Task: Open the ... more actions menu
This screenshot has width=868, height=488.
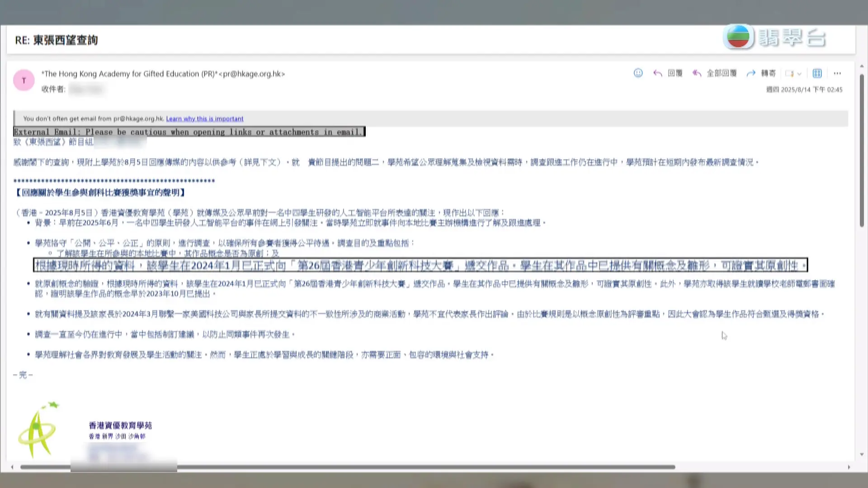Action: pyautogui.click(x=838, y=73)
